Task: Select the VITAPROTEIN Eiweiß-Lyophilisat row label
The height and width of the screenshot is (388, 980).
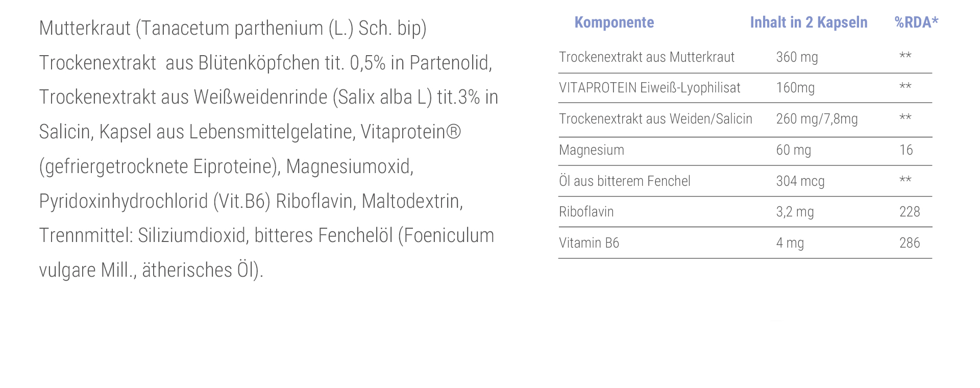Action: 649,88
